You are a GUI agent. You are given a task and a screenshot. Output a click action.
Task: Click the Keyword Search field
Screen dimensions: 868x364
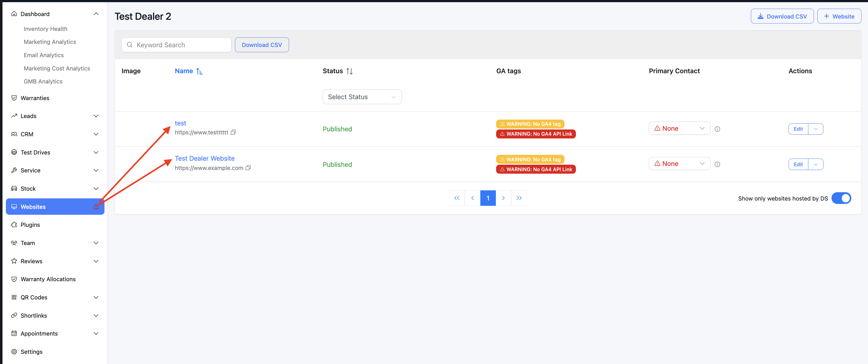point(181,45)
